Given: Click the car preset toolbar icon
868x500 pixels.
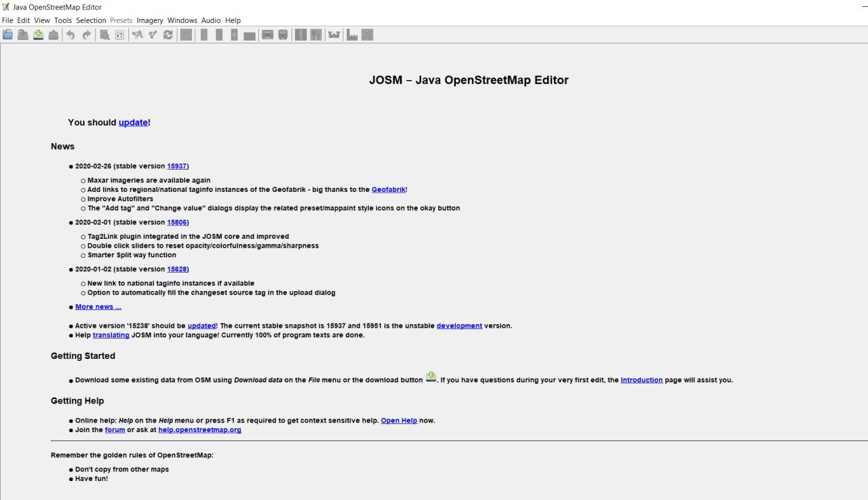Looking at the screenshot, I should [x=267, y=35].
